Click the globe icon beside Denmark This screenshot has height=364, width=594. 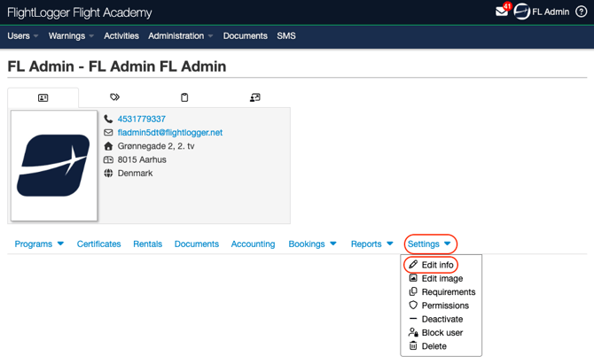point(108,174)
